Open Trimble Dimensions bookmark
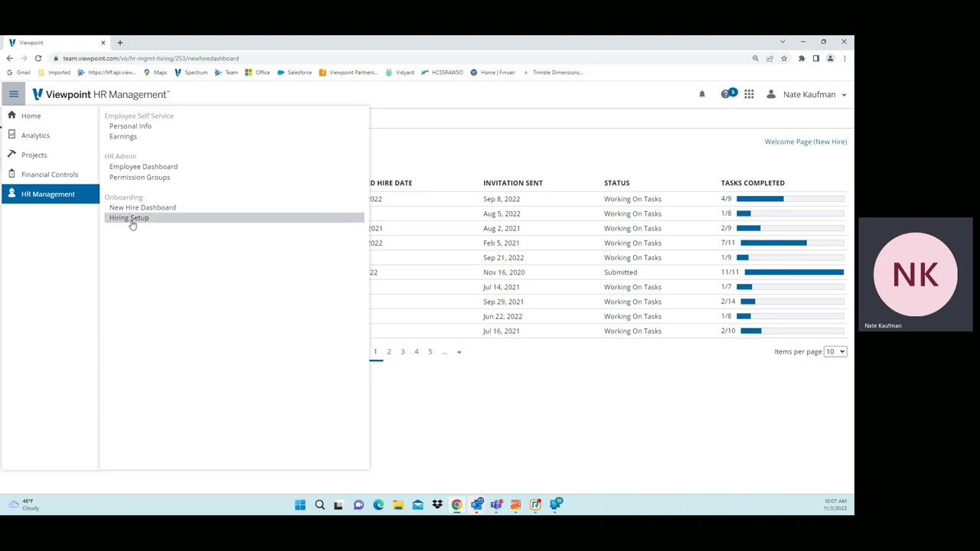This screenshot has height=551, width=980. [553, 73]
